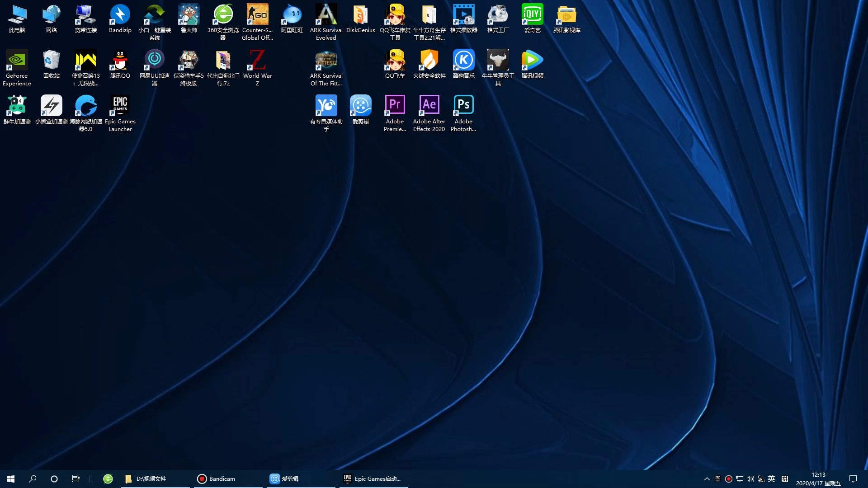
Task: Select the Bandizip desktop icon
Action: [x=120, y=14]
